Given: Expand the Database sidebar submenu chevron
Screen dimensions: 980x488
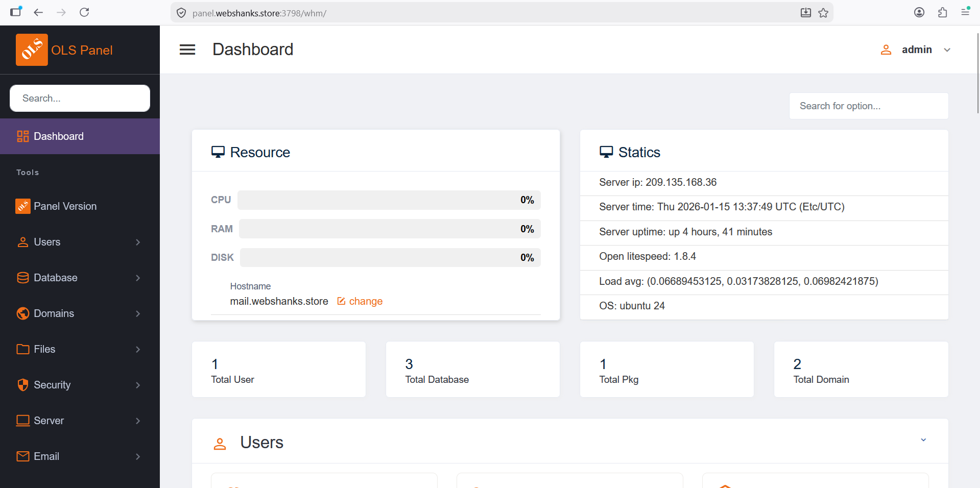Looking at the screenshot, I should click(138, 278).
